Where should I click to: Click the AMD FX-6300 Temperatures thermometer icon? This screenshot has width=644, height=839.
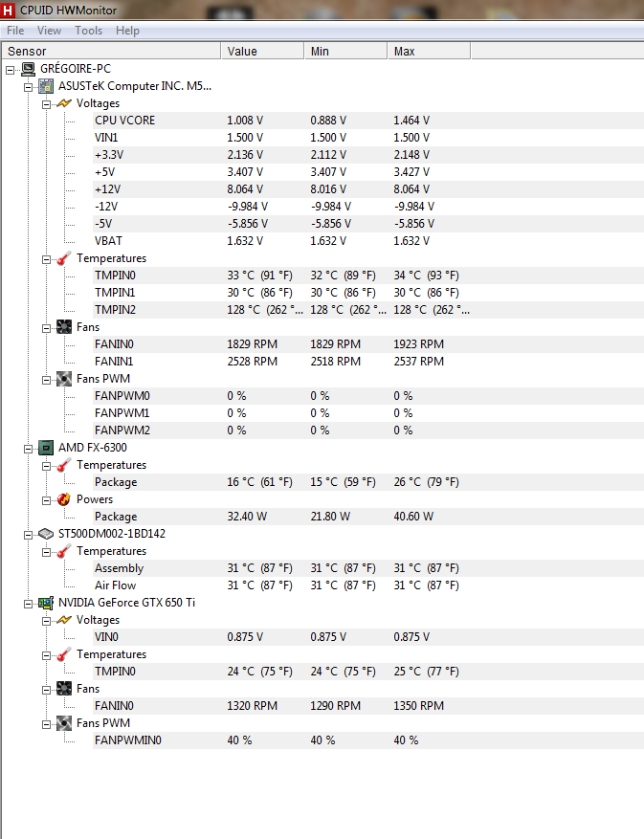(x=64, y=465)
